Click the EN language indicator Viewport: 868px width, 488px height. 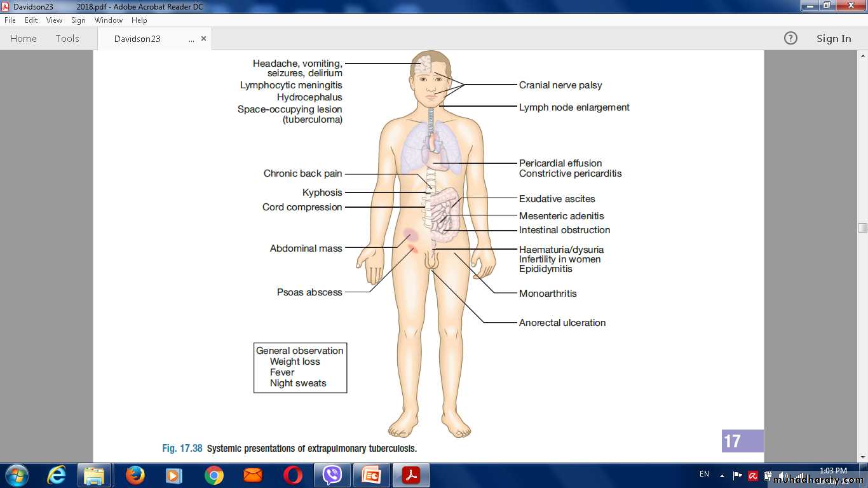tap(704, 474)
